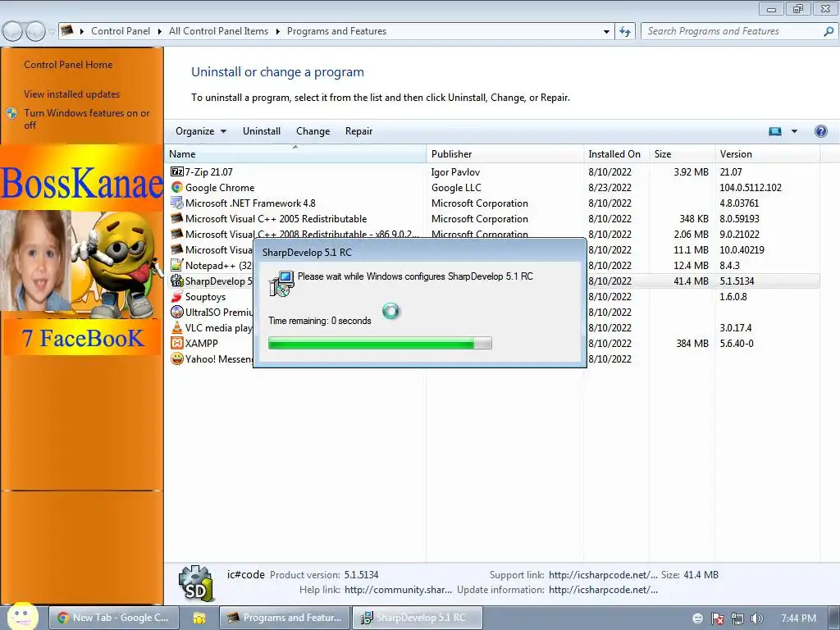Select the 384 MB size cell

[692, 344]
